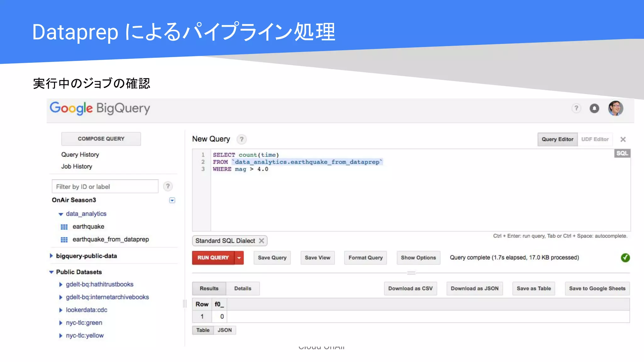Switch to UDF Editor tab

pyautogui.click(x=595, y=139)
